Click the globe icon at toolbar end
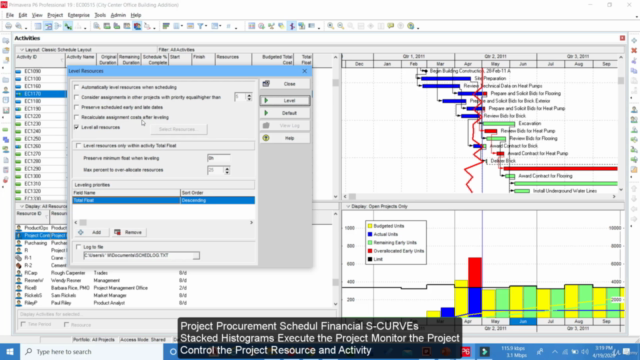640x360 pixels. [x=411, y=26]
